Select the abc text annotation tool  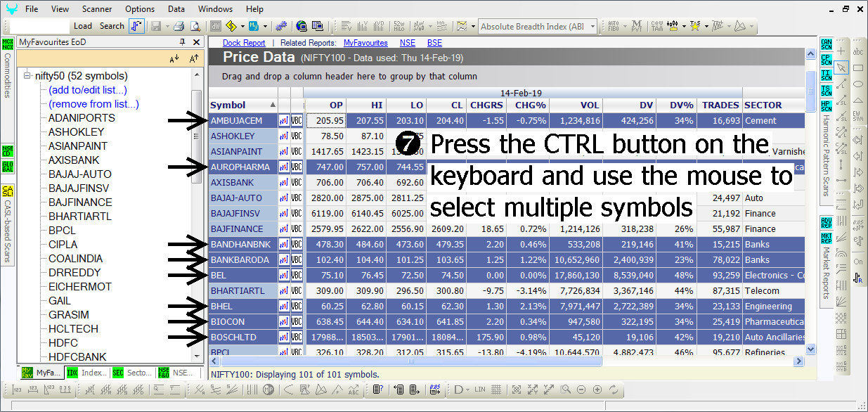point(858,51)
